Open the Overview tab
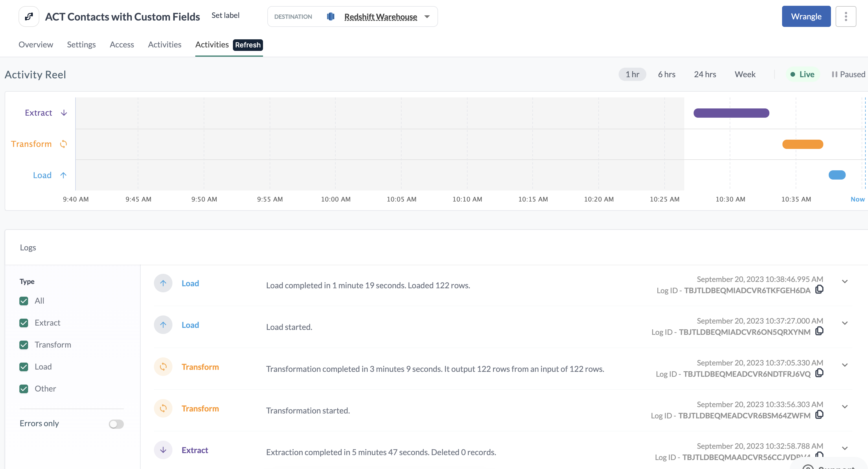 coord(36,45)
